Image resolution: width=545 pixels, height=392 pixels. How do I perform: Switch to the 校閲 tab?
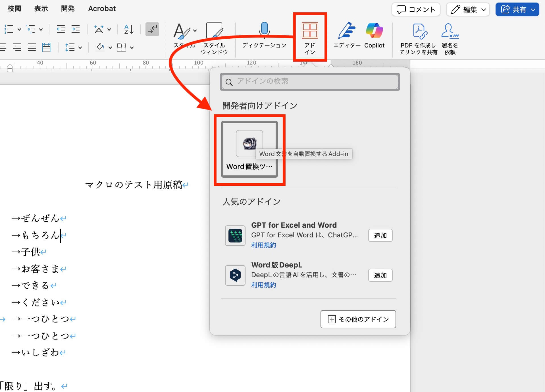[14, 9]
